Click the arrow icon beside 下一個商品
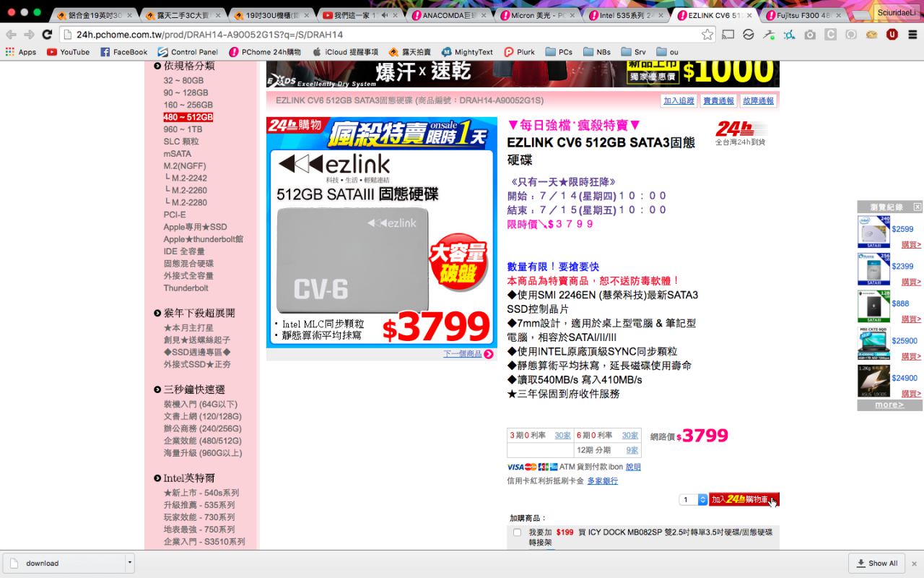Viewport: 924px width, 578px height. point(489,354)
